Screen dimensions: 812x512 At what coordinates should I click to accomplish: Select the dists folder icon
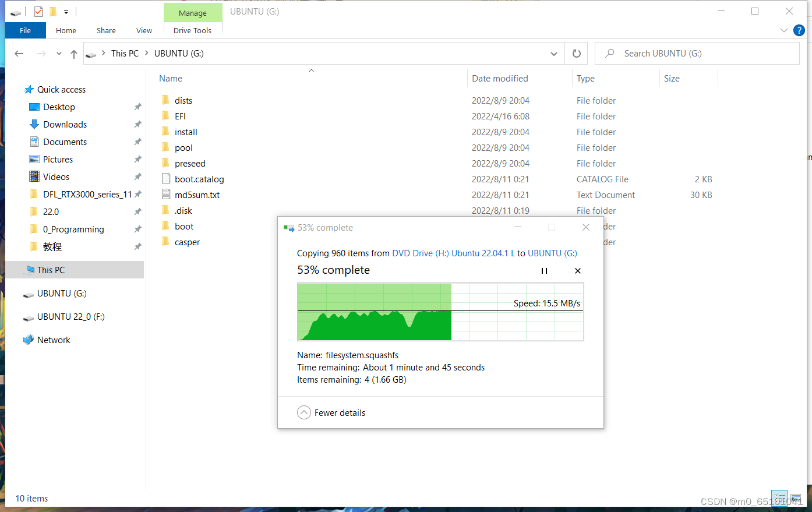point(165,100)
